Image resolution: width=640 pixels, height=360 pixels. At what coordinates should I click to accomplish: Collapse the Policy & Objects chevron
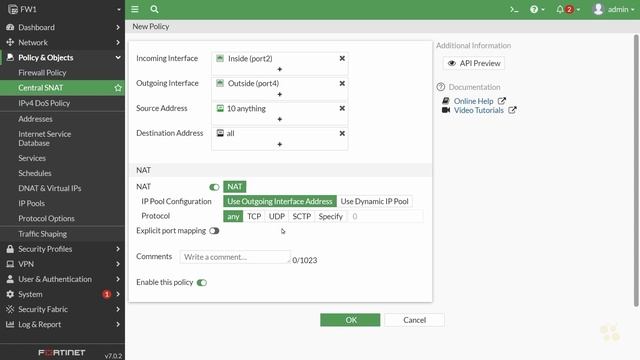[118, 58]
